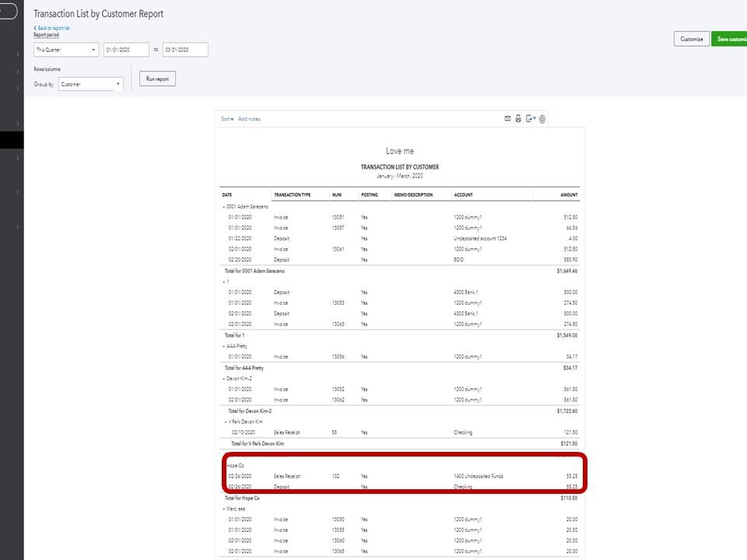Click the $1,549.00 total amount
The height and width of the screenshot is (560, 747).
pos(567,335)
